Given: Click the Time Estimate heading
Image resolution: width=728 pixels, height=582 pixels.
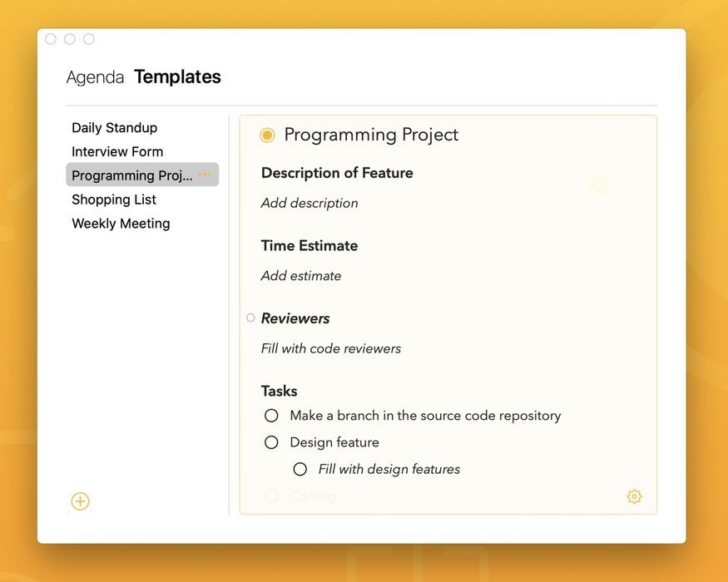Looking at the screenshot, I should (310, 245).
